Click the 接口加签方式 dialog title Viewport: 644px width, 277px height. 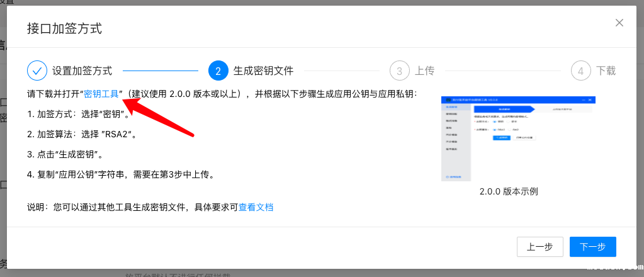pos(64,29)
